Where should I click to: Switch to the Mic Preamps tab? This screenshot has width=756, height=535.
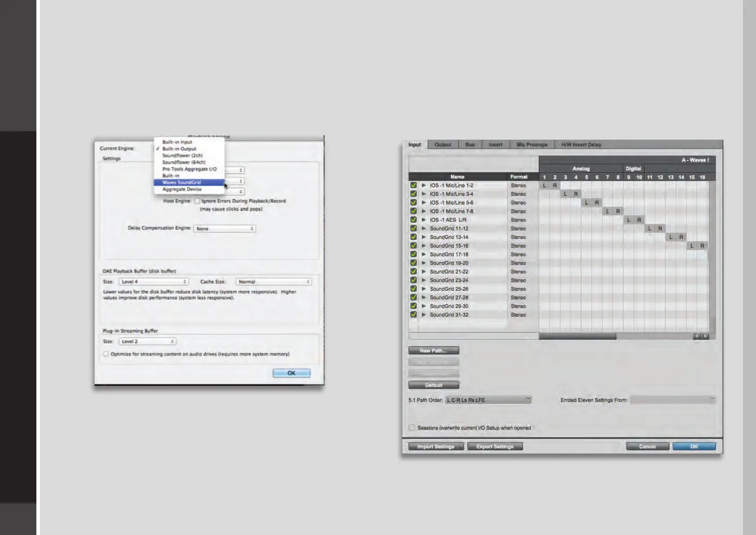pos(532,145)
